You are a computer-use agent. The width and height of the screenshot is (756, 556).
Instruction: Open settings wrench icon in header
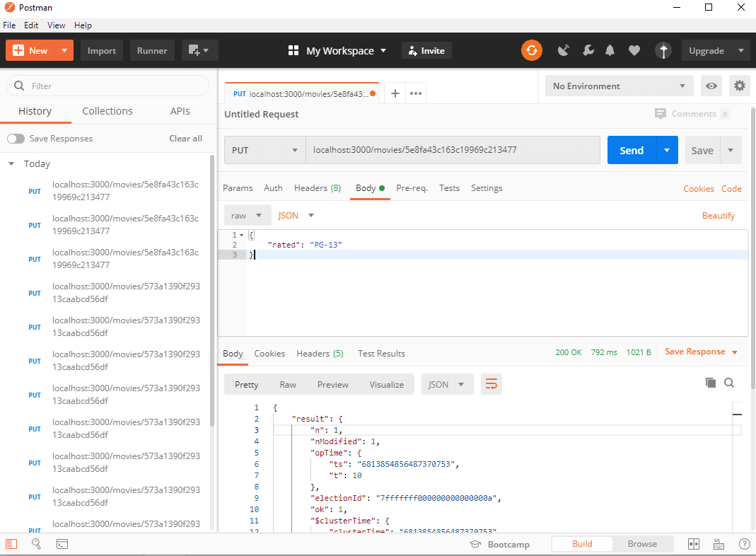(588, 50)
